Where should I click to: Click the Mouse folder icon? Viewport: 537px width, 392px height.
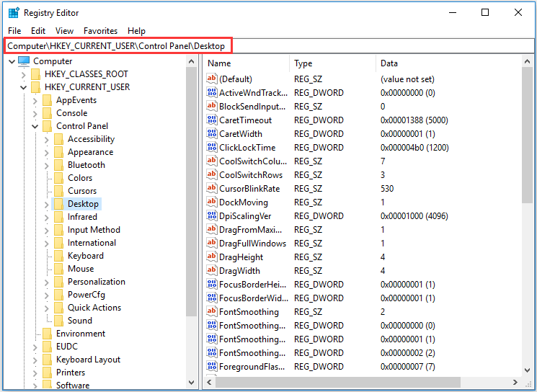[58, 269]
